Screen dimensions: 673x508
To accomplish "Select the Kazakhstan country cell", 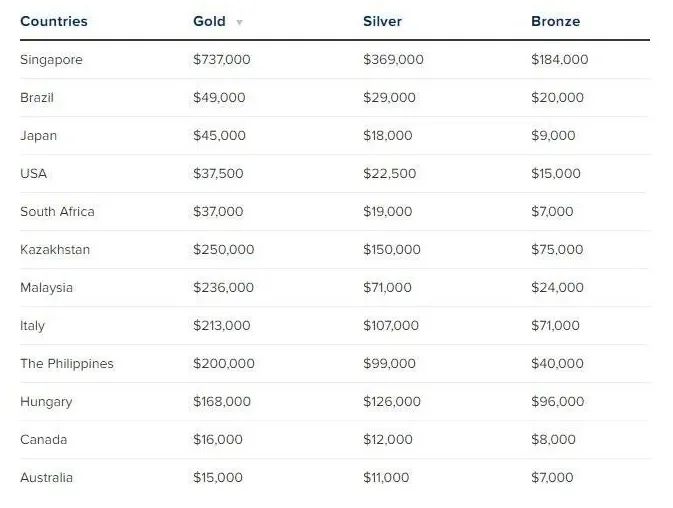I will coord(55,249).
